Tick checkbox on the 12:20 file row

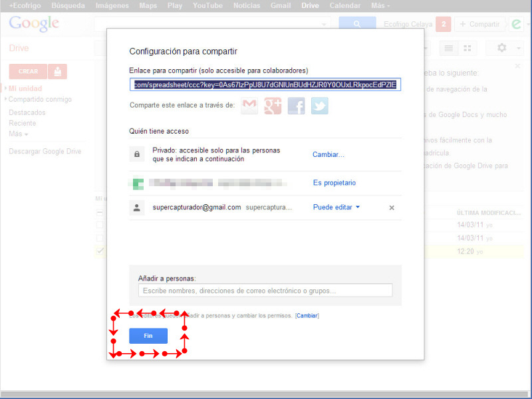[x=100, y=251]
